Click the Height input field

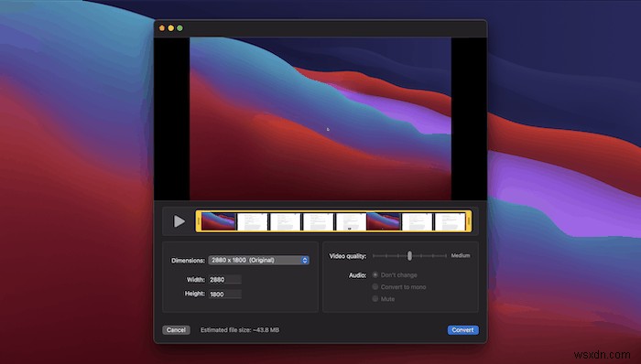(x=225, y=294)
